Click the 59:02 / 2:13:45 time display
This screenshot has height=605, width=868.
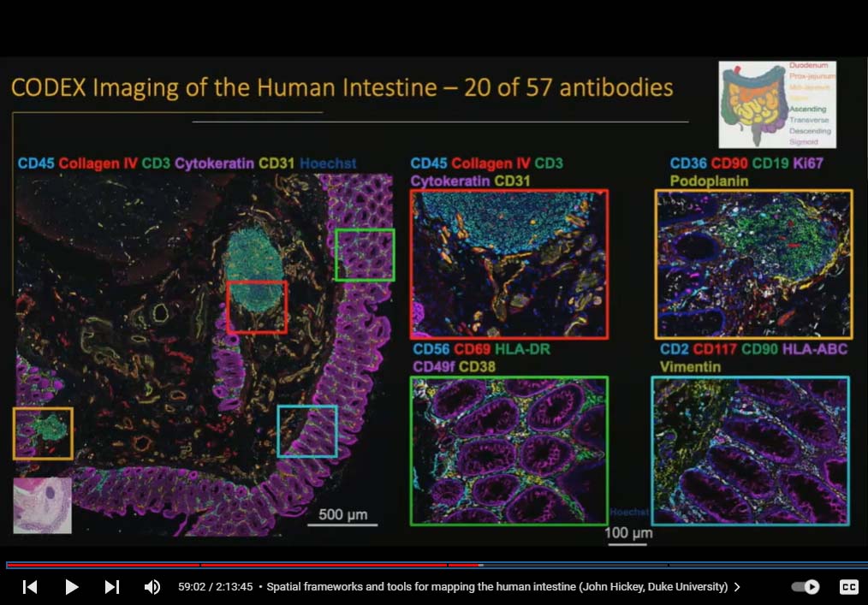[216, 587]
